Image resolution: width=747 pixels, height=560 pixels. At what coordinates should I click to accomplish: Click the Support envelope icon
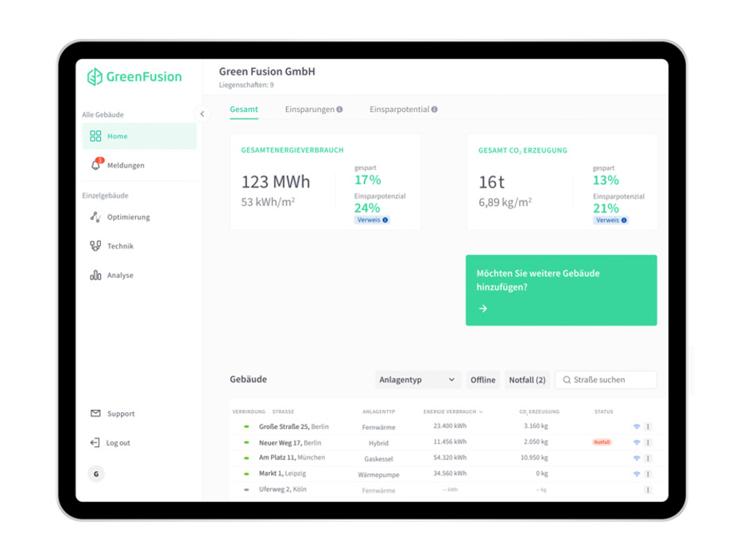pos(95,413)
